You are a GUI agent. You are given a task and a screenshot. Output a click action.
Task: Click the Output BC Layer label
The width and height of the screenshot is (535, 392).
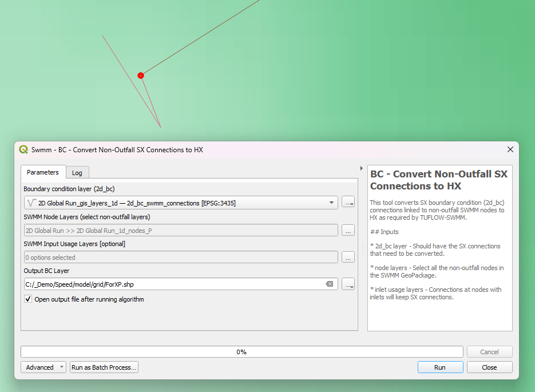pyautogui.click(x=46, y=271)
